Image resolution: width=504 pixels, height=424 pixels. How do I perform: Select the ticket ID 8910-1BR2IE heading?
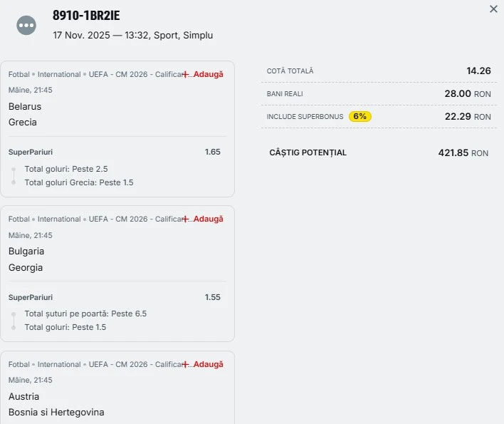(x=87, y=16)
